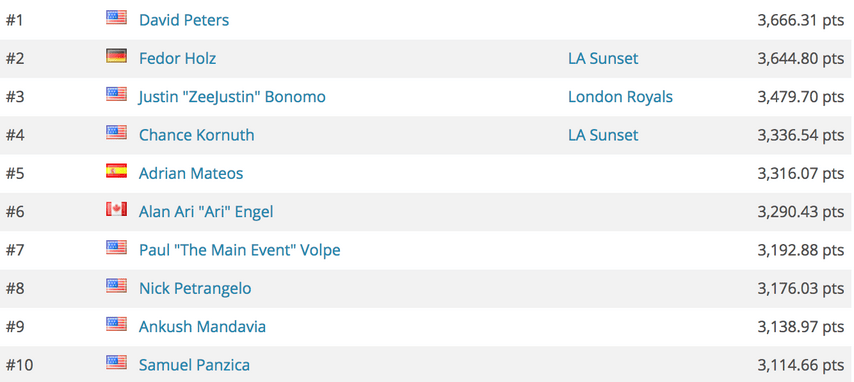854x382 pixels.
Task: Open David Peters player profile
Action: [x=184, y=20]
